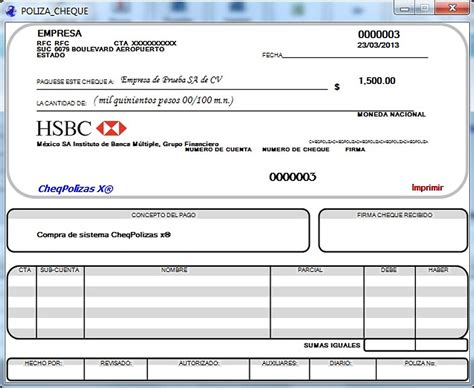This screenshot has width=474, height=388.
Task: Click the maximize button in the title bar
Action: coord(424,8)
